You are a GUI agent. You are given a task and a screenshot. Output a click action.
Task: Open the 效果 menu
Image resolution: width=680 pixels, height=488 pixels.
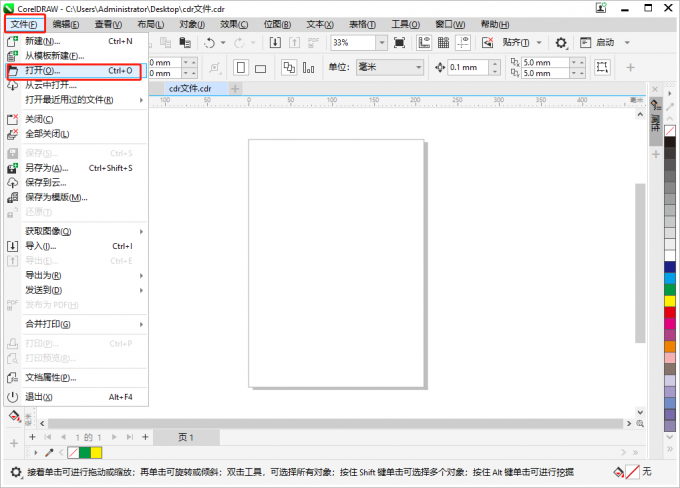tap(234, 24)
